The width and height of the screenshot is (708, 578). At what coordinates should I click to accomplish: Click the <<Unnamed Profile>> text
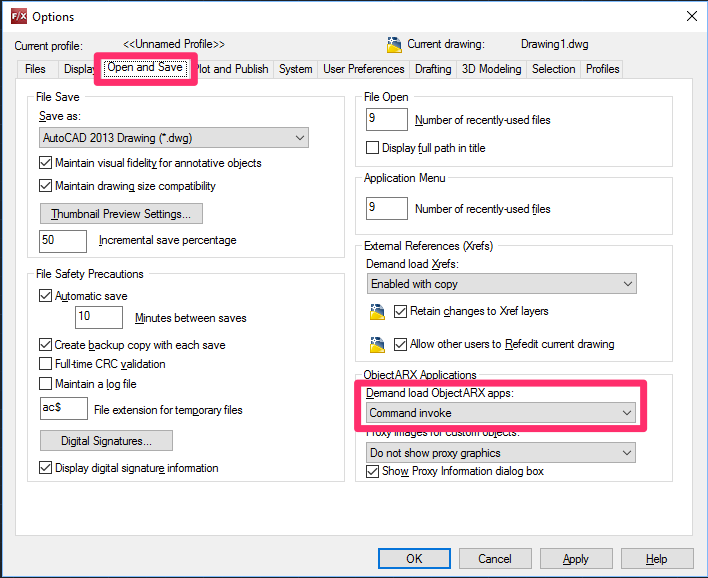point(174,44)
